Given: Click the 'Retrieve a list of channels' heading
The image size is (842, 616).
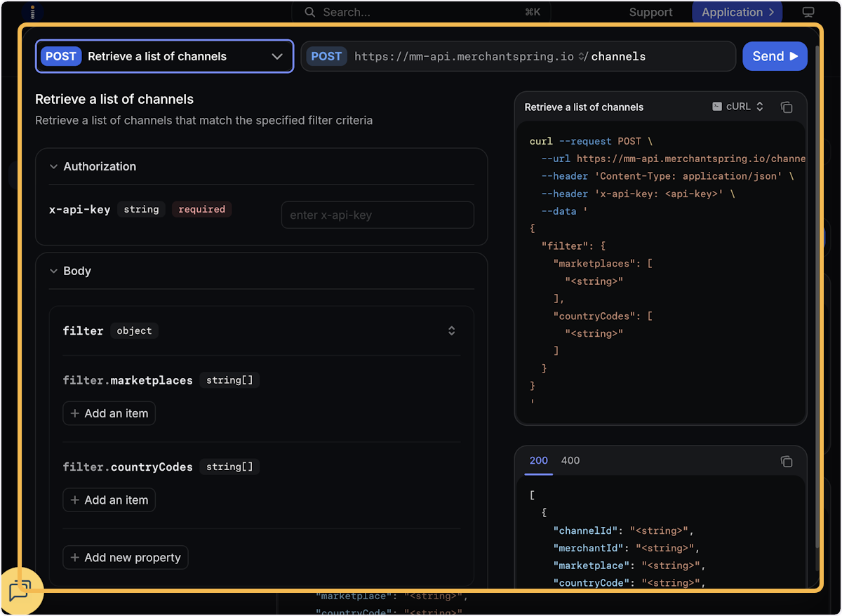Looking at the screenshot, I should pos(114,99).
